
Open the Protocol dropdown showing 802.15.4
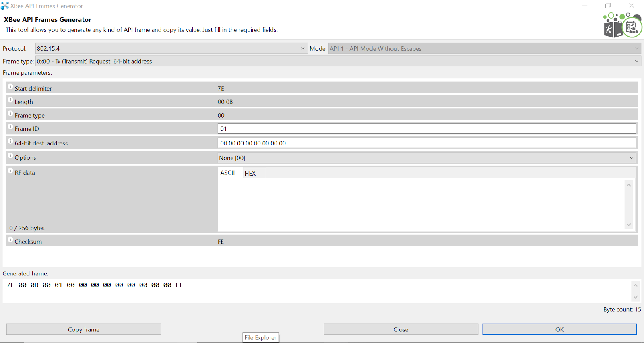171,48
